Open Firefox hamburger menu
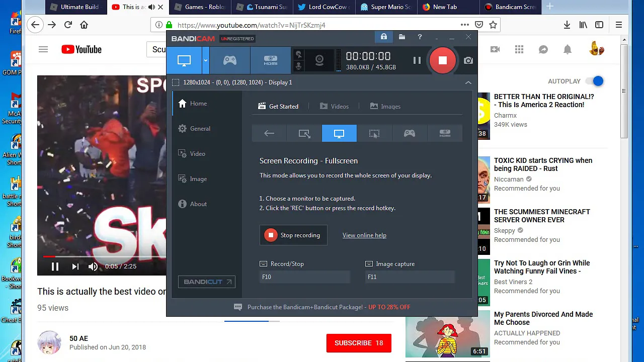This screenshot has width=644, height=362. (619, 25)
